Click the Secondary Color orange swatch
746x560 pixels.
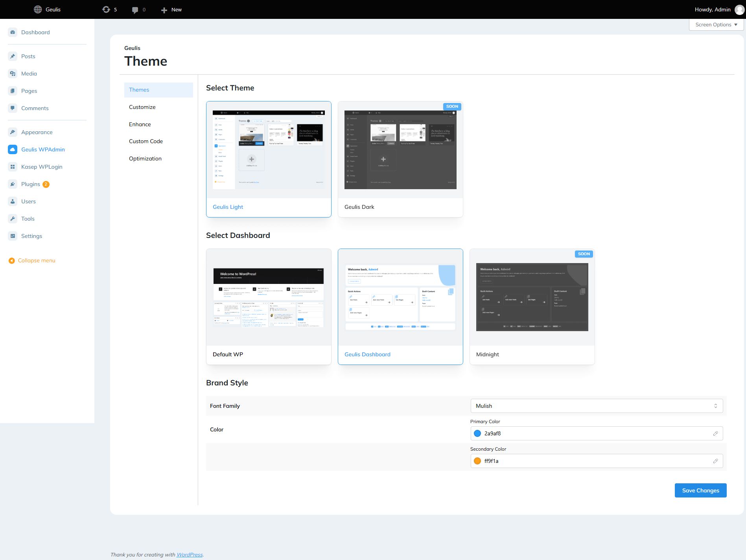pos(477,461)
